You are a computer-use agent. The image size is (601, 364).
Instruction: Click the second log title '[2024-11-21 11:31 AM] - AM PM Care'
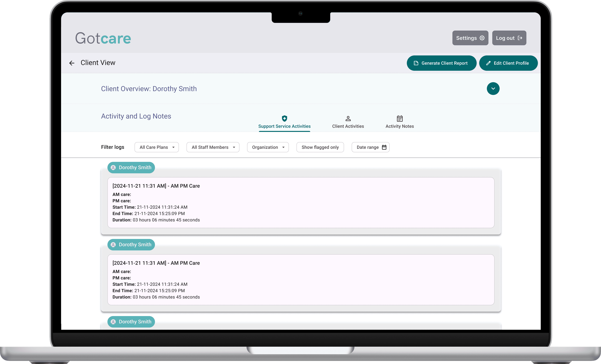tap(156, 263)
